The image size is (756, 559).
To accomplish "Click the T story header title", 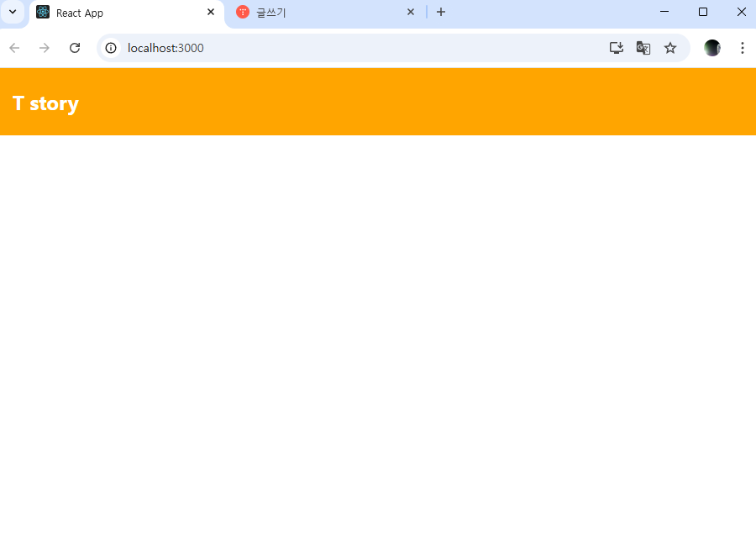I will tap(45, 103).
